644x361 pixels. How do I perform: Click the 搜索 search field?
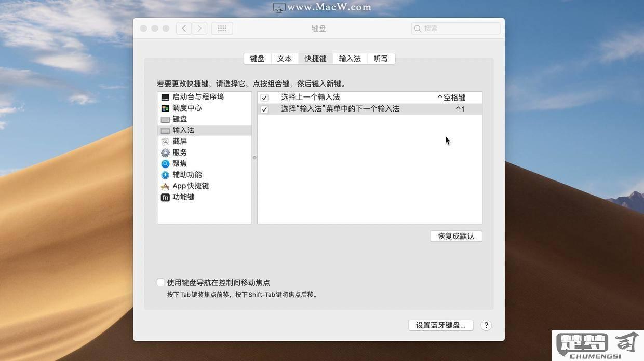tap(456, 29)
